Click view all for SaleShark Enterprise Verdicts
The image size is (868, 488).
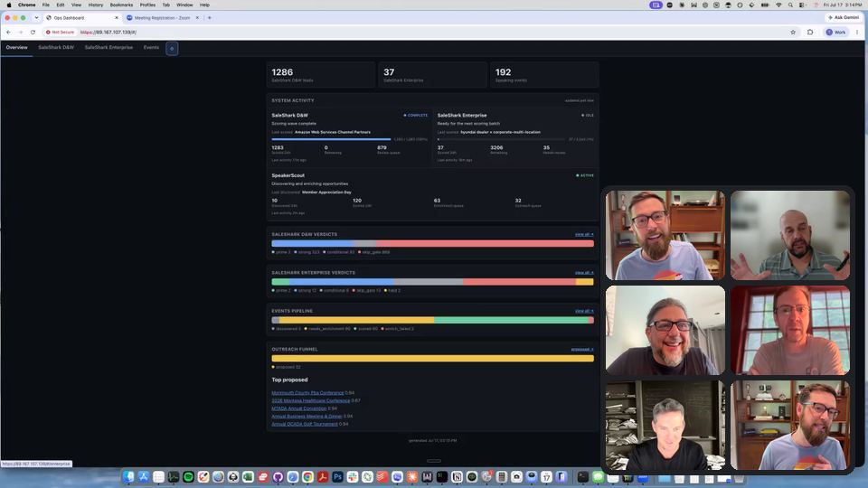point(584,273)
